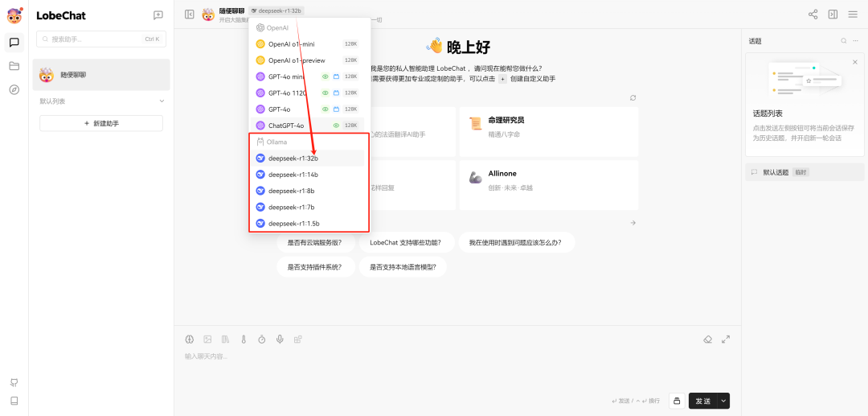Select OpenAI o1-mini model

307,43
